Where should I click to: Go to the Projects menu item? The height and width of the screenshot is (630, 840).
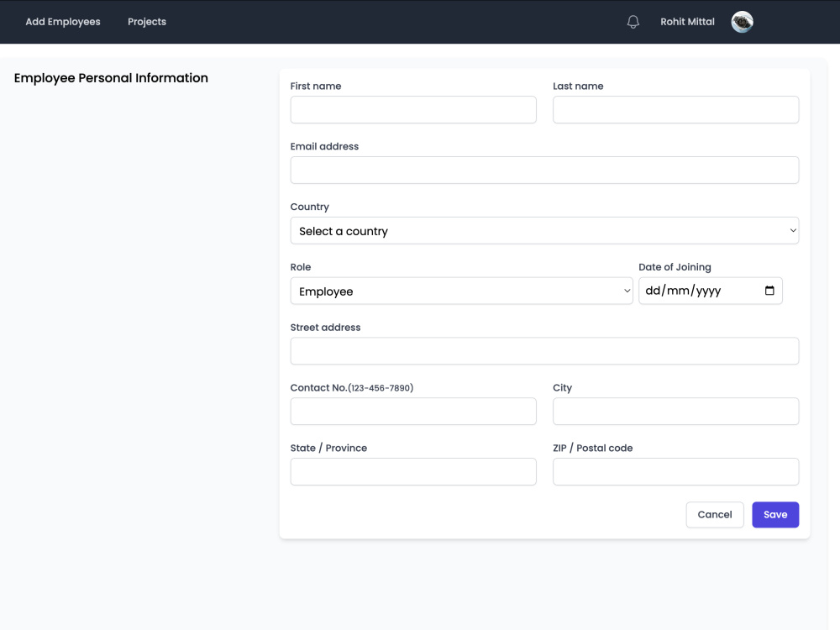147,22
